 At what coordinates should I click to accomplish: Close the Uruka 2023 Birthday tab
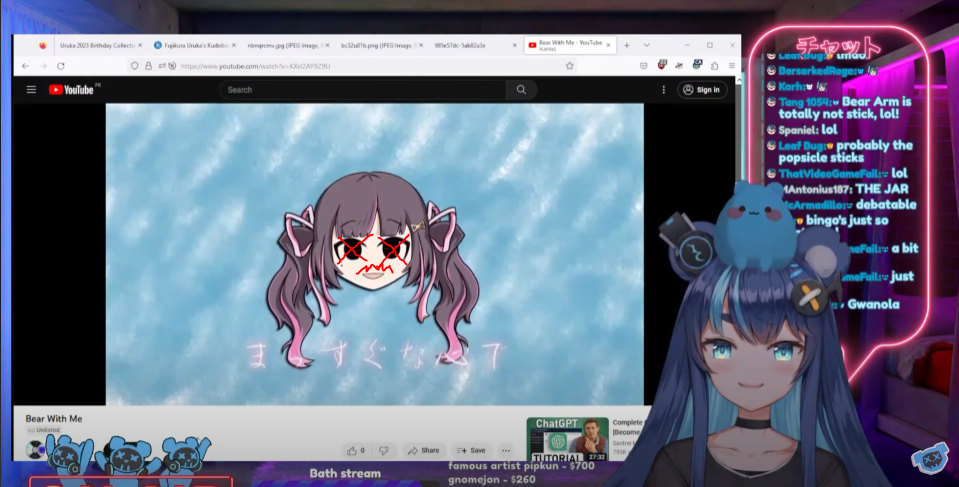tap(140, 45)
